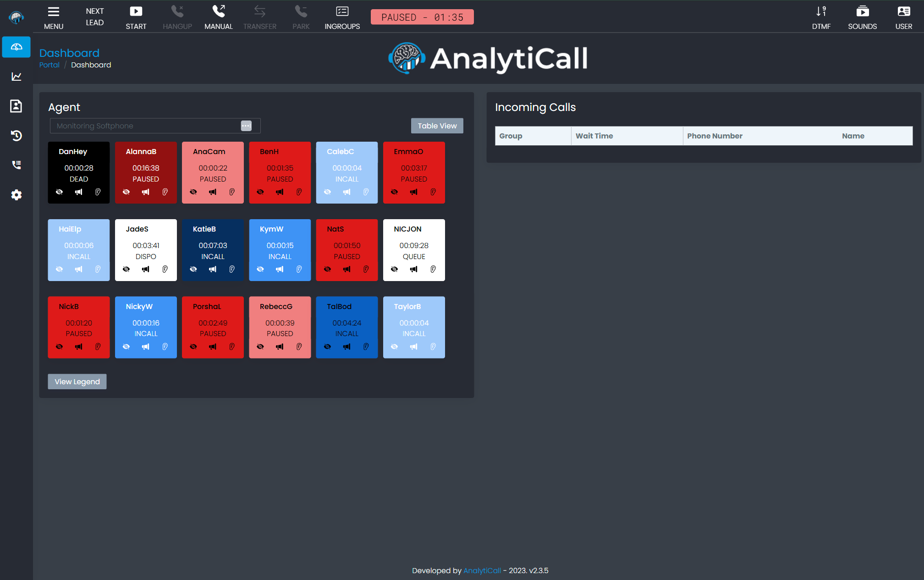The width and height of the screenshot is (924, 580).
Task: Switch to Table View for agents
Action: pyautogui.click(x=437, y=126)
